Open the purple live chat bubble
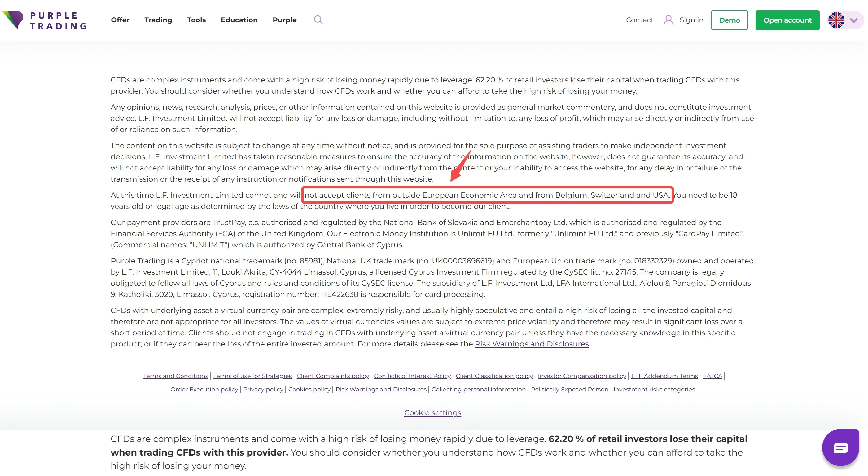Image resolution: width=868 pixels, height=476 pixels. coord(841,448)
